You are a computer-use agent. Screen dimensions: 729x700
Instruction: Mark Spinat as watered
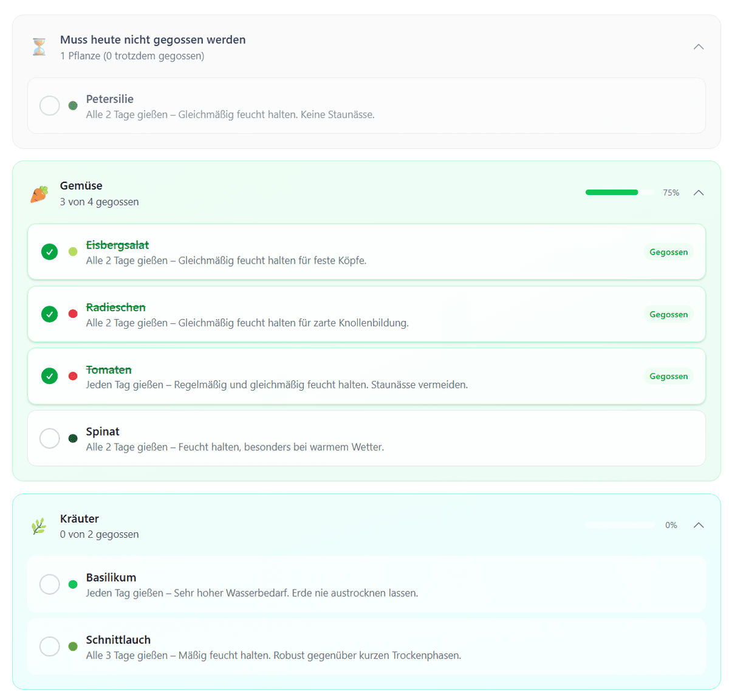(50, 438)
